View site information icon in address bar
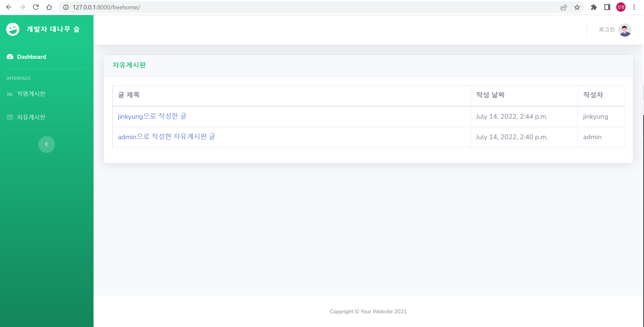The image size is (644, 327). pos(66,7)
